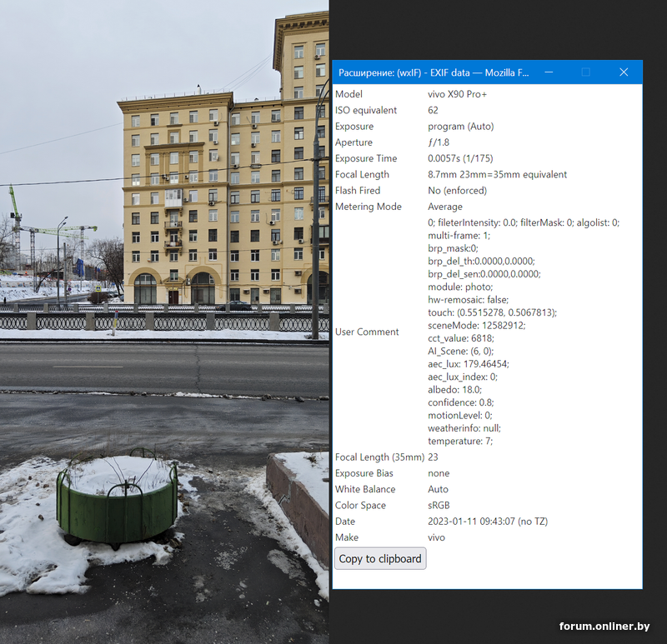
Task: Select the 'albedo: 18.0;' line
Action: (454, 389)
